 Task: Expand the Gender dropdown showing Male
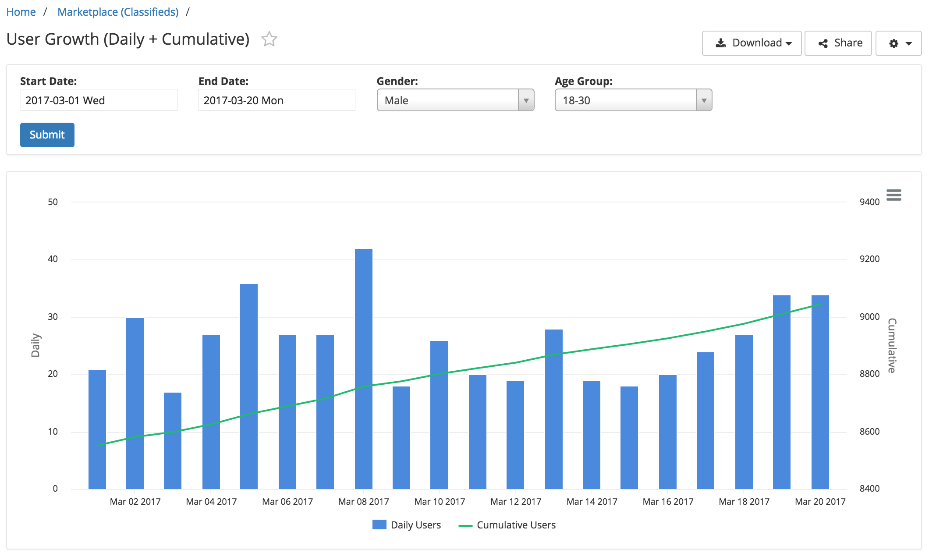click(x=455, y=100)
